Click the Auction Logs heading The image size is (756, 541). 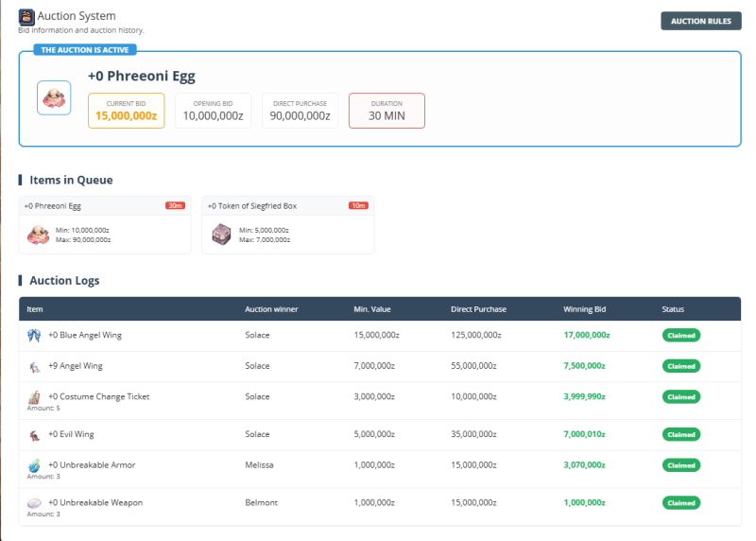tap(64, 281)
